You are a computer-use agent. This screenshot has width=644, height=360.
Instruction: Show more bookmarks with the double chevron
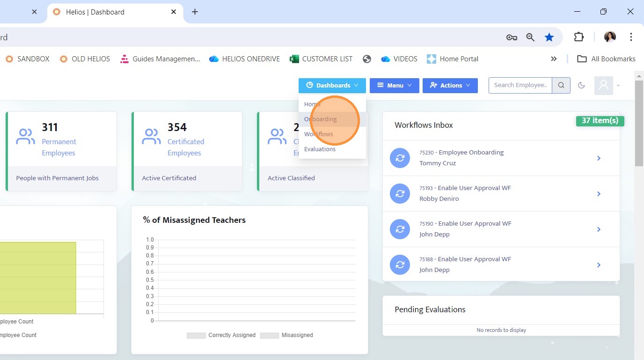(554, 59)
